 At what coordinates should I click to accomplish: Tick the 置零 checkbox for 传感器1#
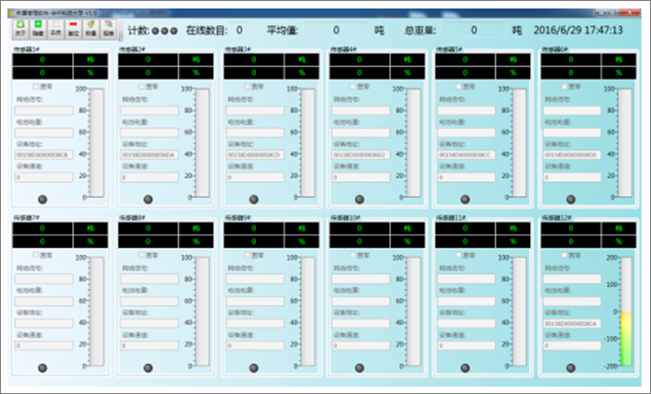pyautogui.click(x=36, y=86)
